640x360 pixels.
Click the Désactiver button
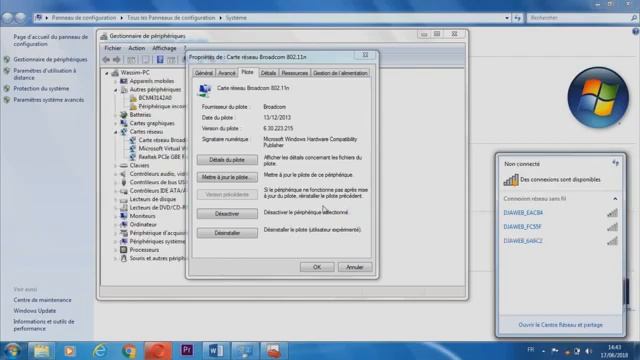coord(227,214)
